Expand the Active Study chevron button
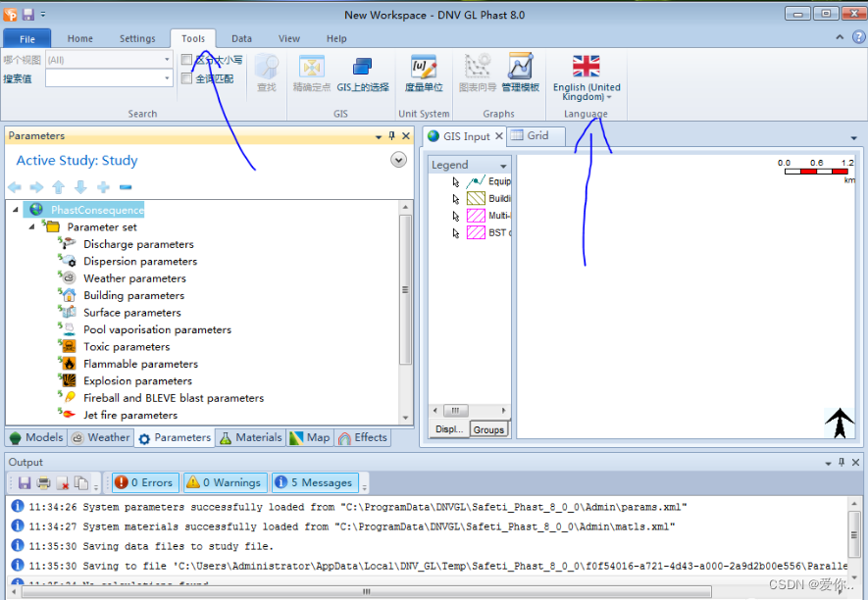Image resolution: width=868 pixels, height=600 pixels. coord(398,160)
